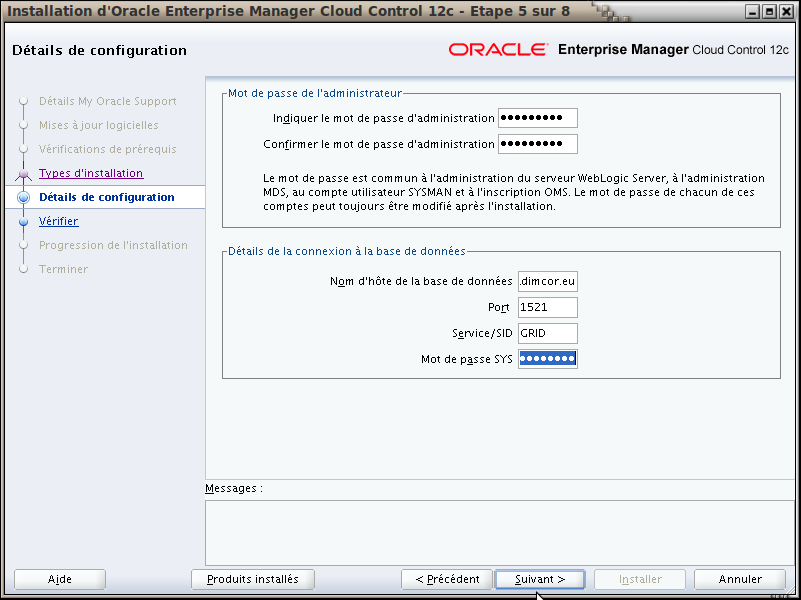Click the Suivant > button

point(540,579)
